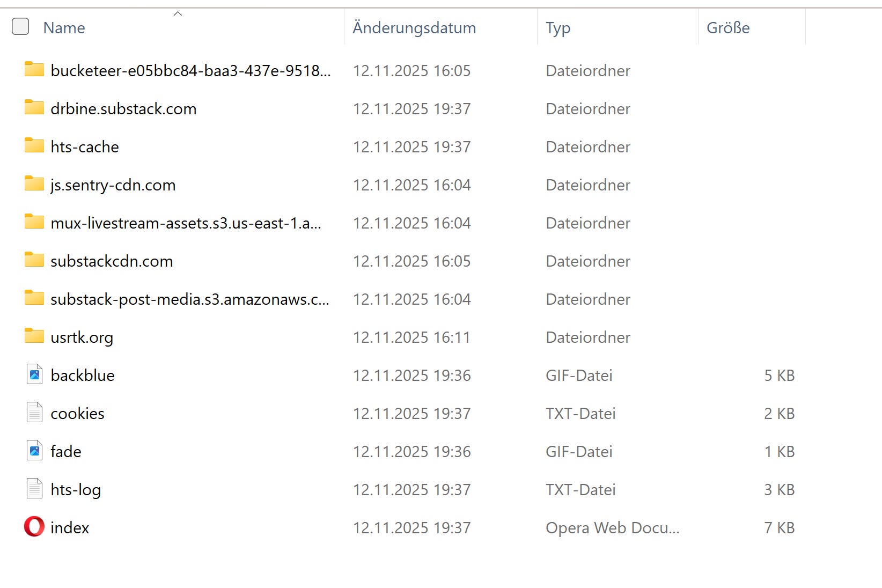The width and height of the screenshot is (882, 588).
Task: Select the cookies file name
Action: coord(77,414)
